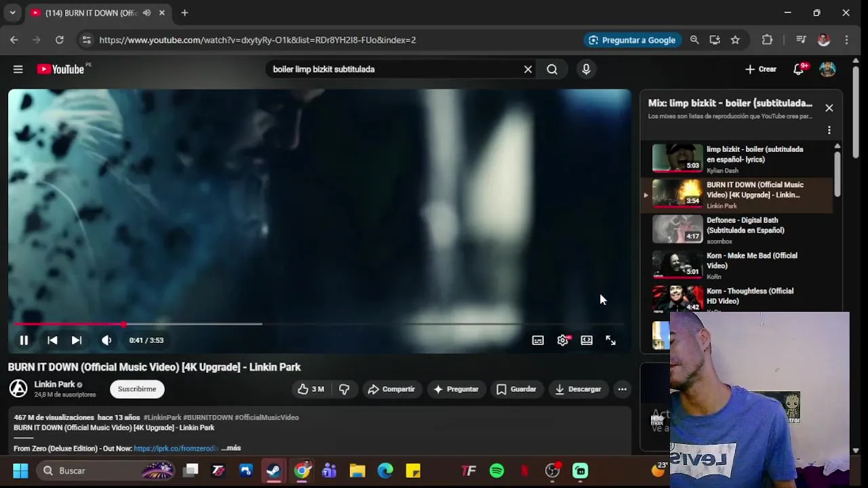
Task: Follow the lprk.co/fromzero link
Action: point(176,448)
